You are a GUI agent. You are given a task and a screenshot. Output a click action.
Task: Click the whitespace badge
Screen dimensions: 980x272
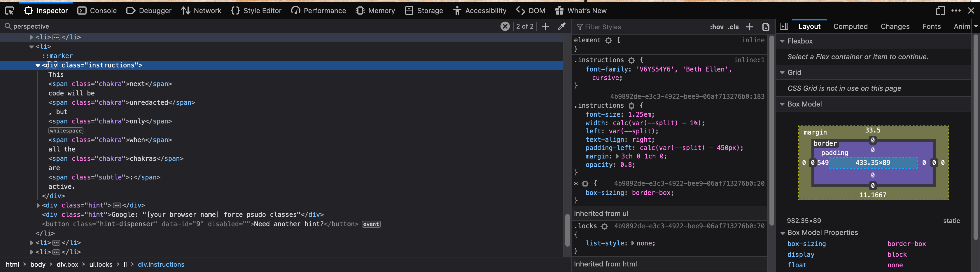(x=66, y=131)
